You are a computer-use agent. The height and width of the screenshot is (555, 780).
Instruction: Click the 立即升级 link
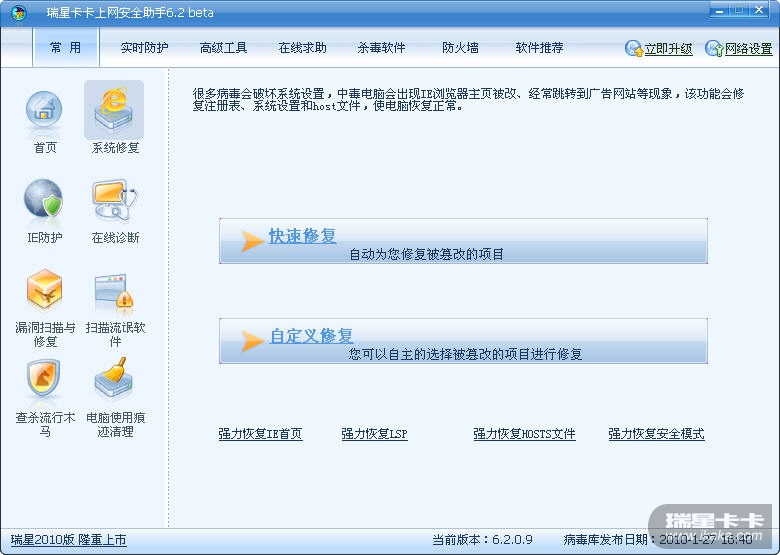click(x=668, y=49)
